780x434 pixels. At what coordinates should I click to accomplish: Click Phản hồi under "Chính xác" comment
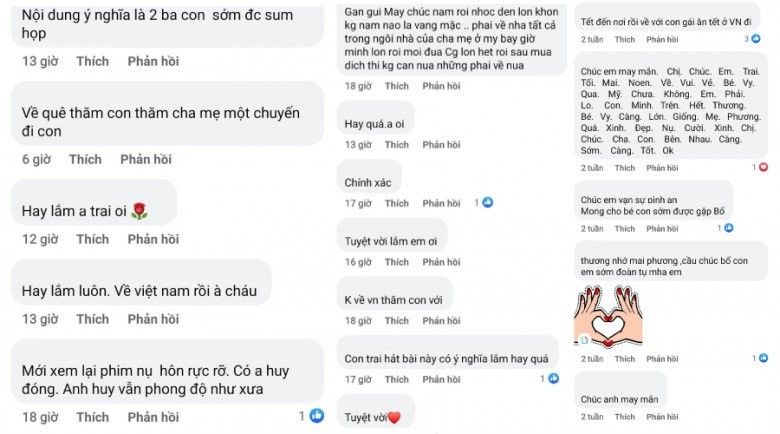[441, 203]
